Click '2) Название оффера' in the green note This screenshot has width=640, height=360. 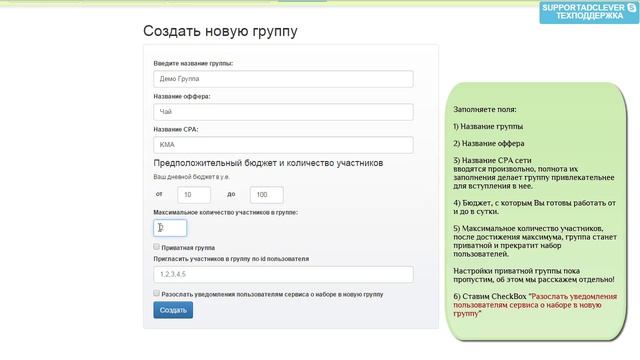point(489,144)
